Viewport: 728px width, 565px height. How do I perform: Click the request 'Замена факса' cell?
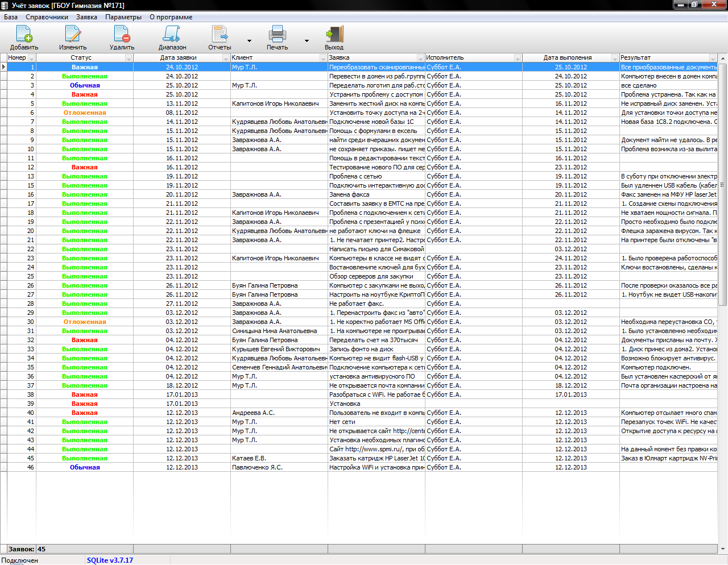pyautogui.click(x=377, y=194)
